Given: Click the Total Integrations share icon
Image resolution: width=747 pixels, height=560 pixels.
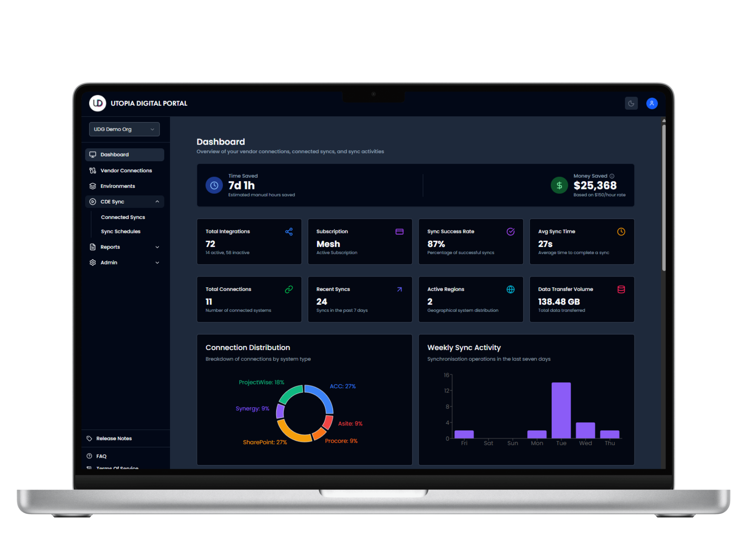Looking at the screenshot, I should 289,232.
